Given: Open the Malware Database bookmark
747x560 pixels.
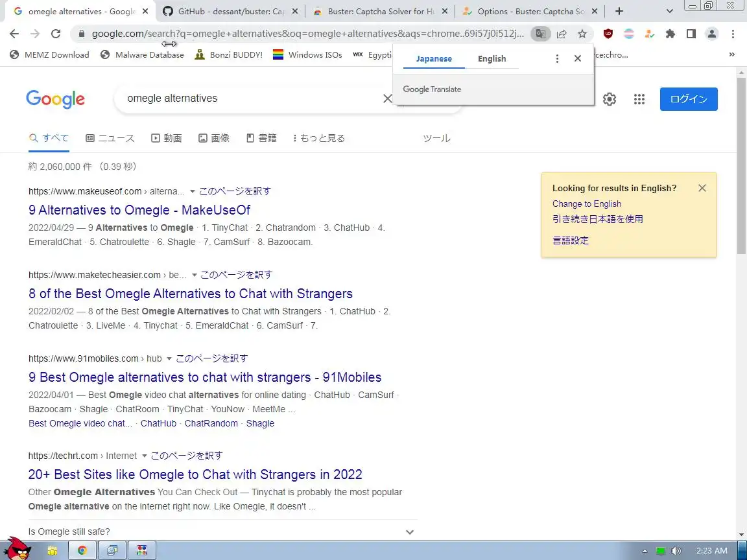Looking at the screenshot, I should [x=142, y=54].
